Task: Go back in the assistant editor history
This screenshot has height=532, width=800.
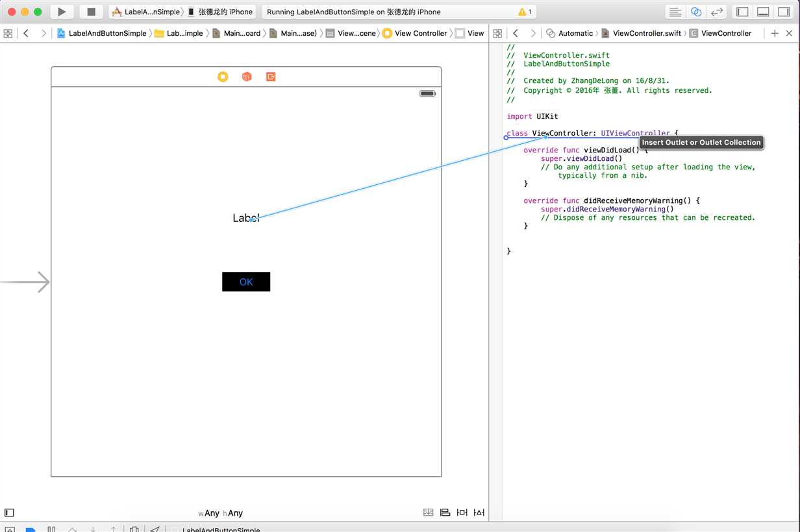Action: pyautogui.click(x=516, y=33)
